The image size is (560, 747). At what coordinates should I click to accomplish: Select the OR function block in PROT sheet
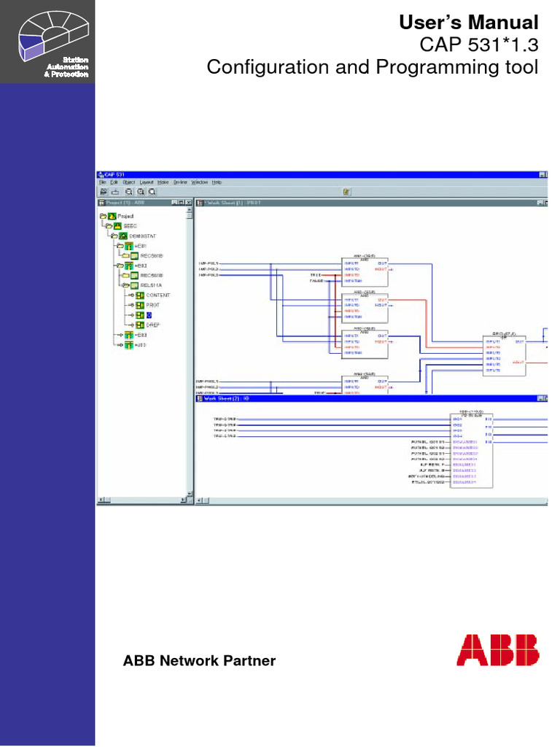pyautogui.click(x=505, y=356)
